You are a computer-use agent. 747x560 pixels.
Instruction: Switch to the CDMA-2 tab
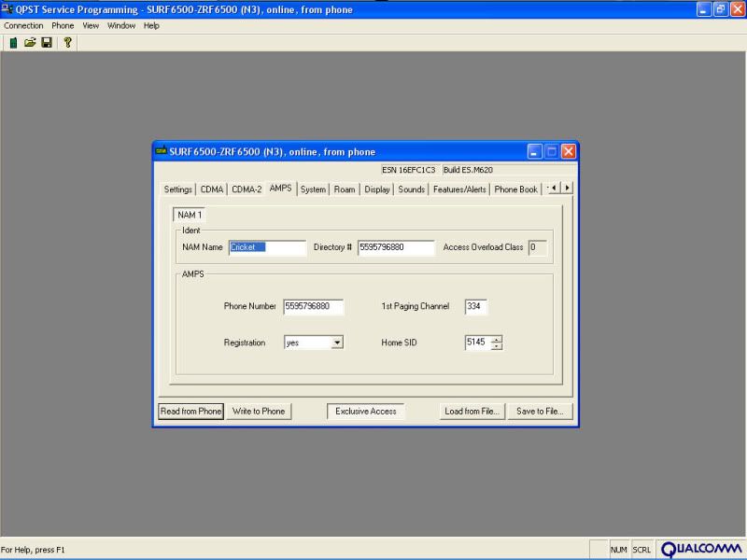[x=247, y=189]
